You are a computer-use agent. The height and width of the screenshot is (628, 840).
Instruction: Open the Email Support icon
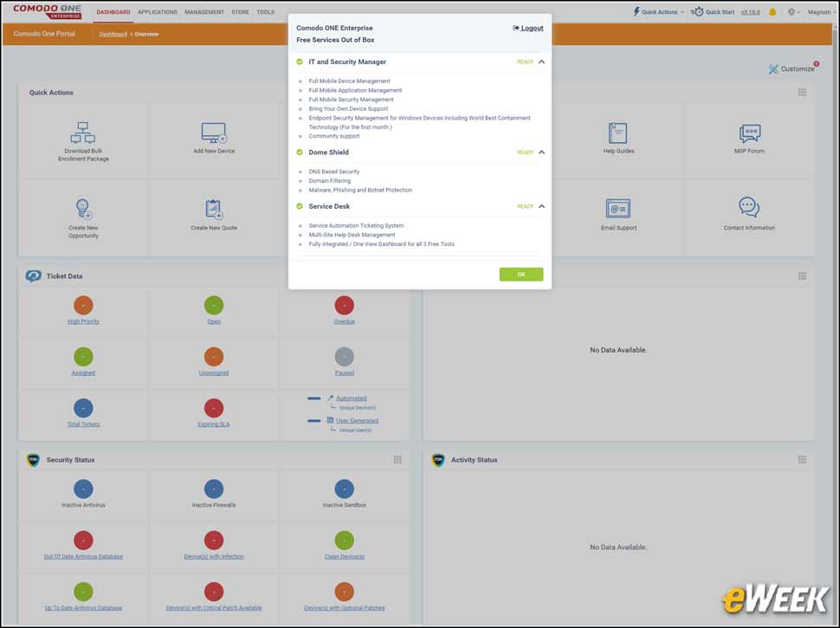(618, 209)
